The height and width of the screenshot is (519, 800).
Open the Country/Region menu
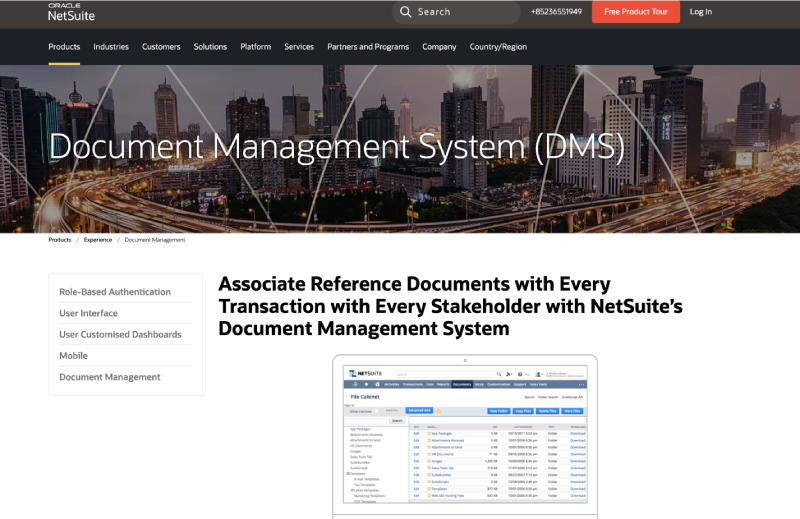click(x=498, y=46)
